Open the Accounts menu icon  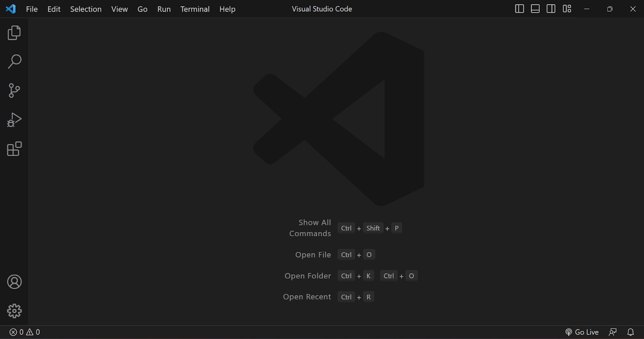coord(14,282)
